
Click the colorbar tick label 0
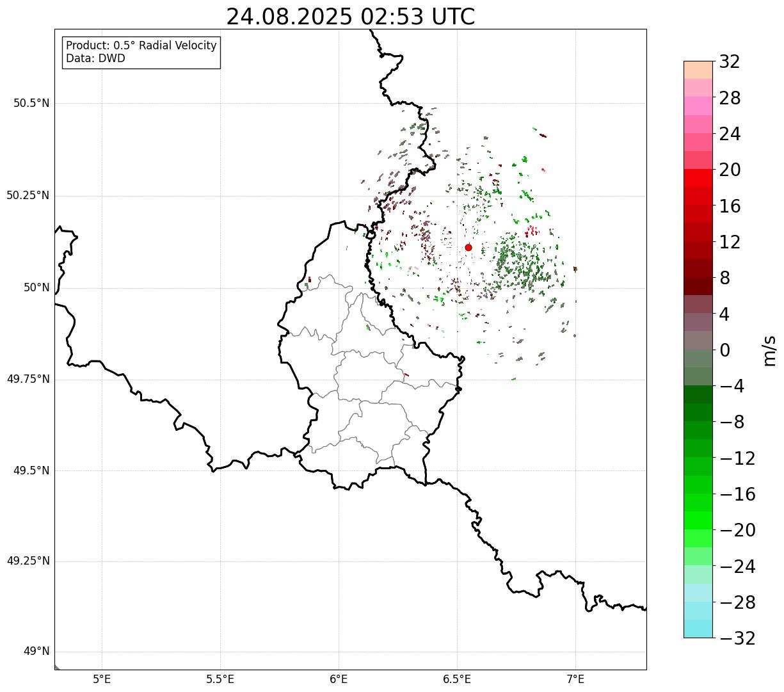[724, 350]
